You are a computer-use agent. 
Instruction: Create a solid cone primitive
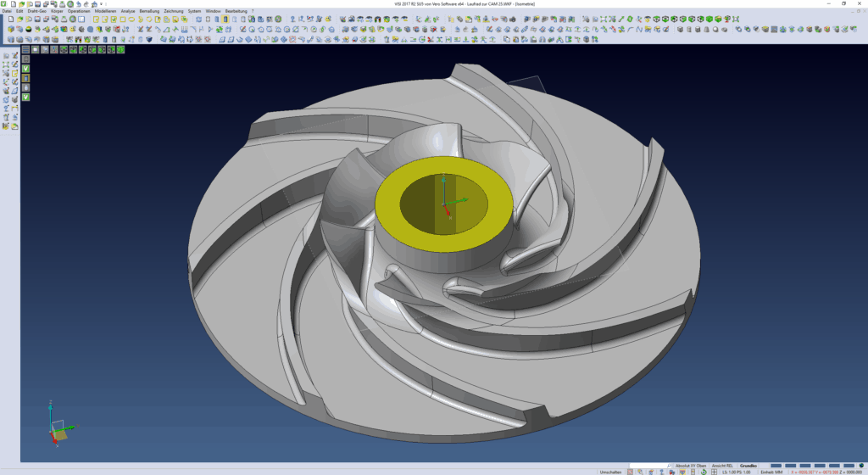pos(706,29)
